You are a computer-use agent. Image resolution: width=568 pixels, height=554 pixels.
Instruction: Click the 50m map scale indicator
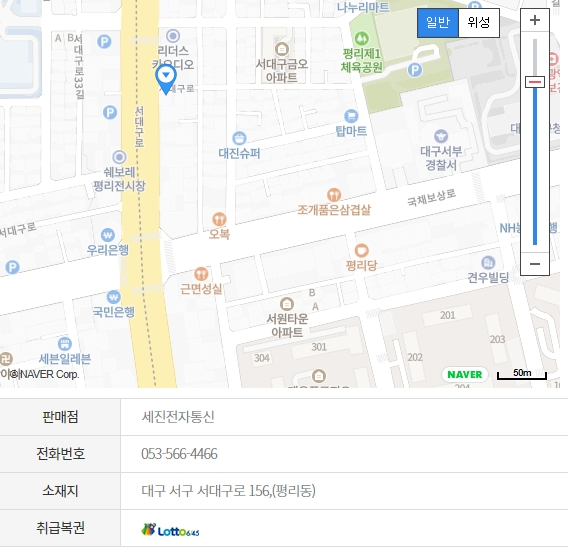pyautogui.click(x=522, y=374)
